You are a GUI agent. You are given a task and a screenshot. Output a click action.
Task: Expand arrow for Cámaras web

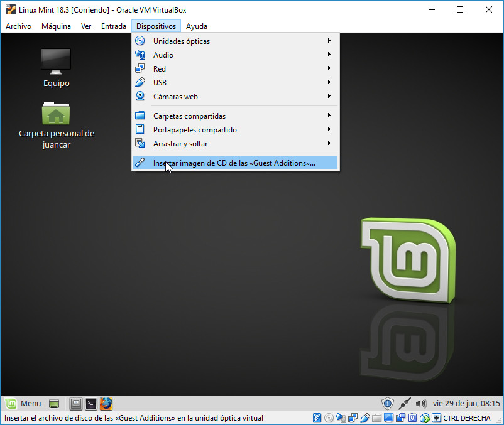coord(329,95)
